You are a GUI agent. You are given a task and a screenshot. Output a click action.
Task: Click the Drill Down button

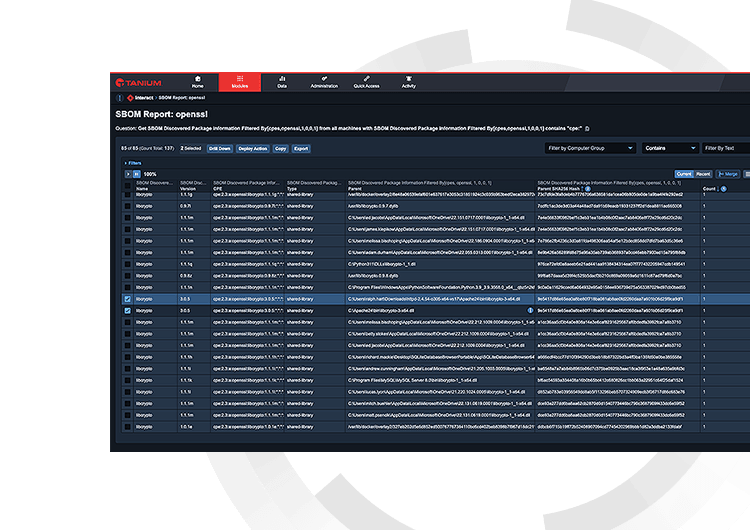220,149
